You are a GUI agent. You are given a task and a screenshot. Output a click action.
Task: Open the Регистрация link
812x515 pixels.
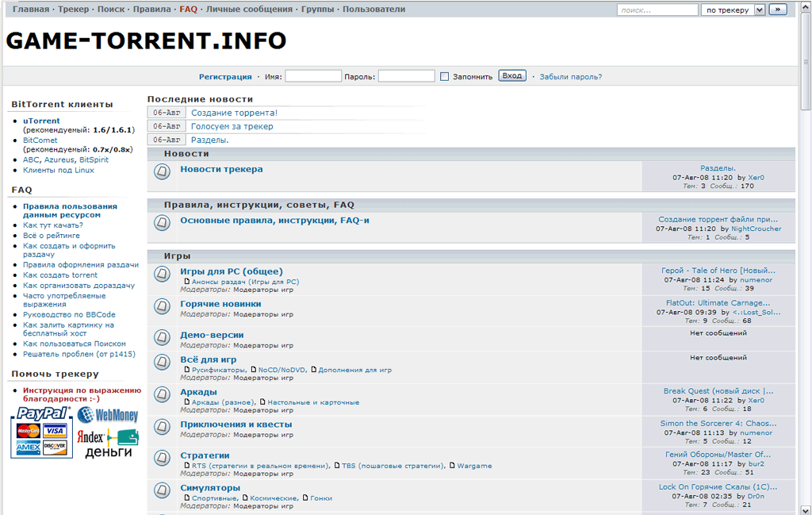click(225, 77)
